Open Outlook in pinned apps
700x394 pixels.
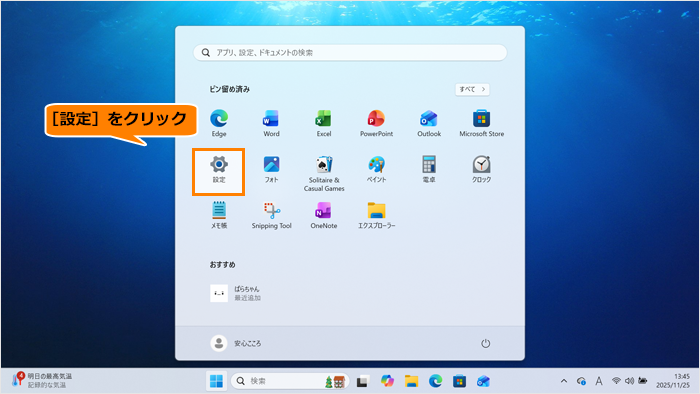point(429,123)
